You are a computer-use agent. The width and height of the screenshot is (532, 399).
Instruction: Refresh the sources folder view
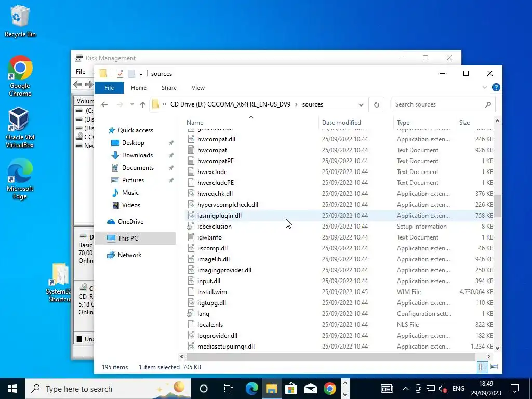click(x=376, y=104)
